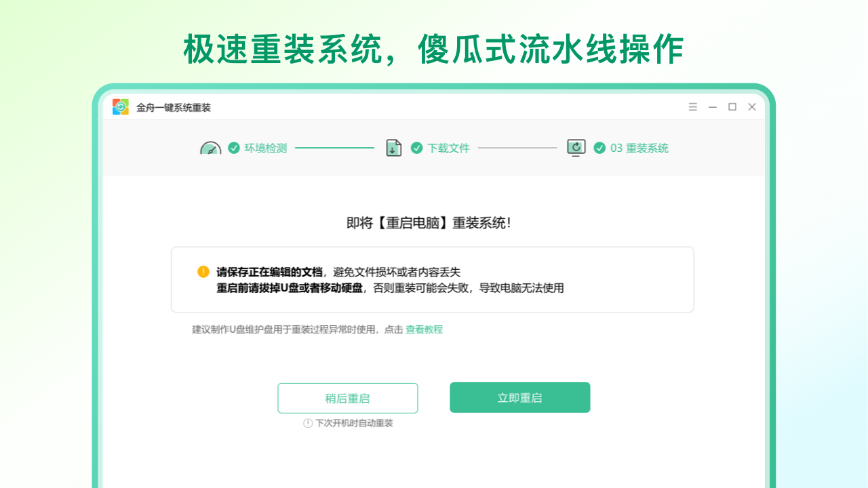Click the green checkmark beside 下载文件

416,148
